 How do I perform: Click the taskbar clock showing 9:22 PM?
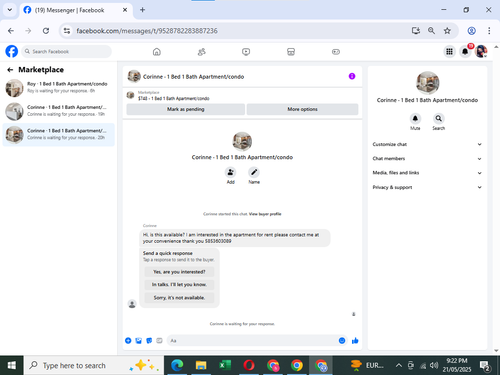tap(457, 365)
